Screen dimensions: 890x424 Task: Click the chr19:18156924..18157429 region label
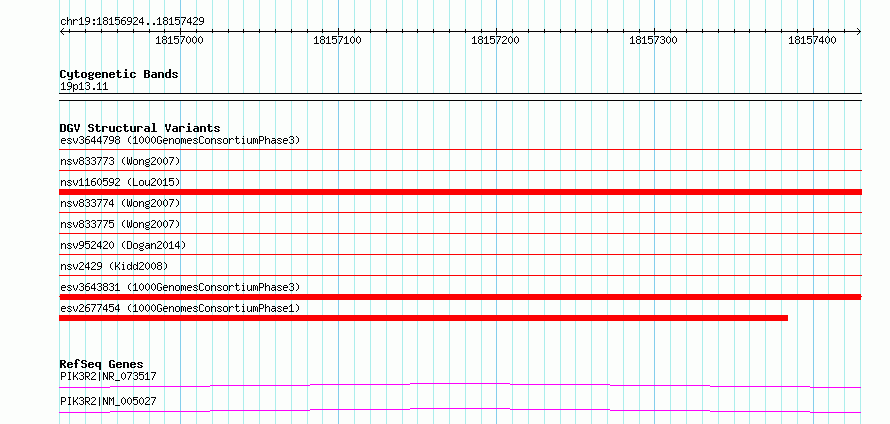(132, 22)
